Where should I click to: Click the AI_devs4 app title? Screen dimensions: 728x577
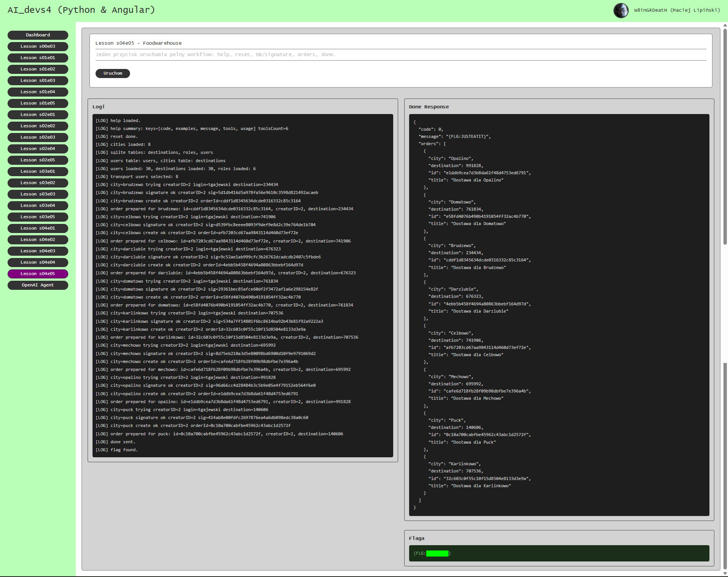pos(81,10)
